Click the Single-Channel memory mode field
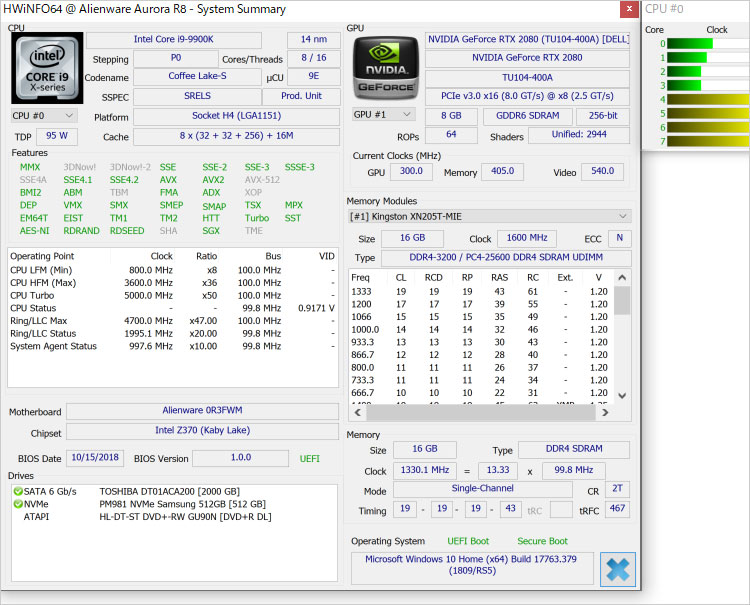750x605 pixels. [x=483, y=489]
